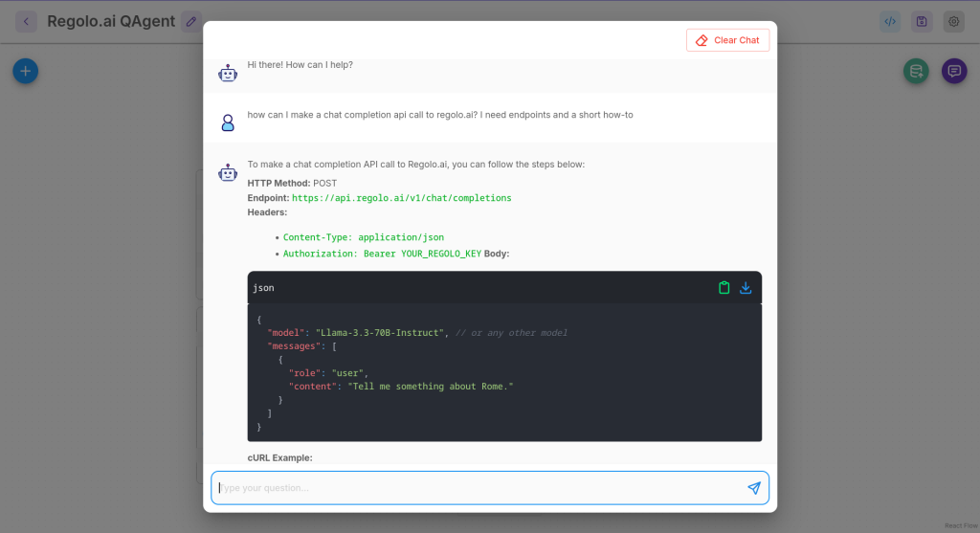Clear Chat button
The image size is (980, 533).
(x=727, y=40)
